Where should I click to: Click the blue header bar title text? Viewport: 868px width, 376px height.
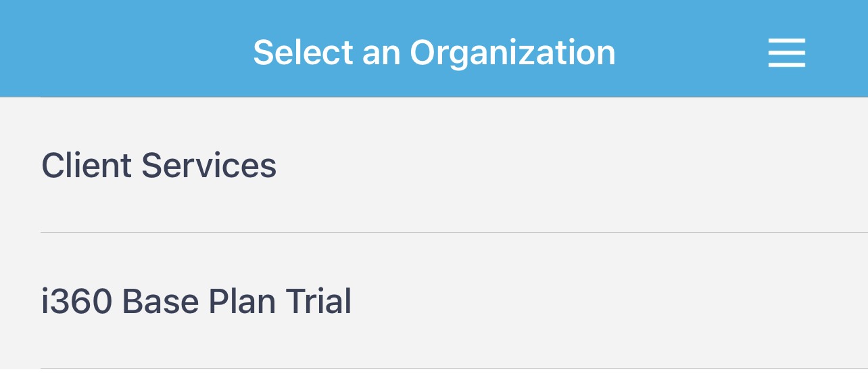434,53
